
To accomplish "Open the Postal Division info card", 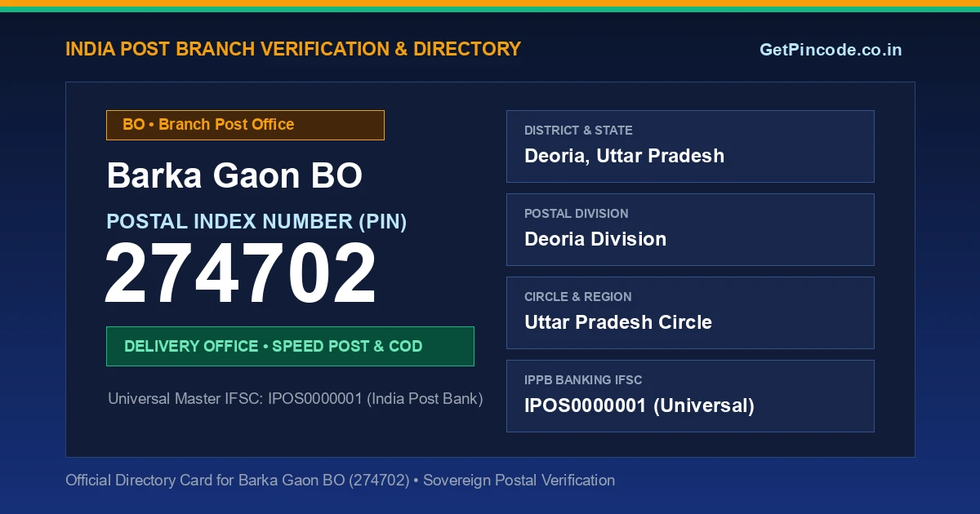I will 690,229.
